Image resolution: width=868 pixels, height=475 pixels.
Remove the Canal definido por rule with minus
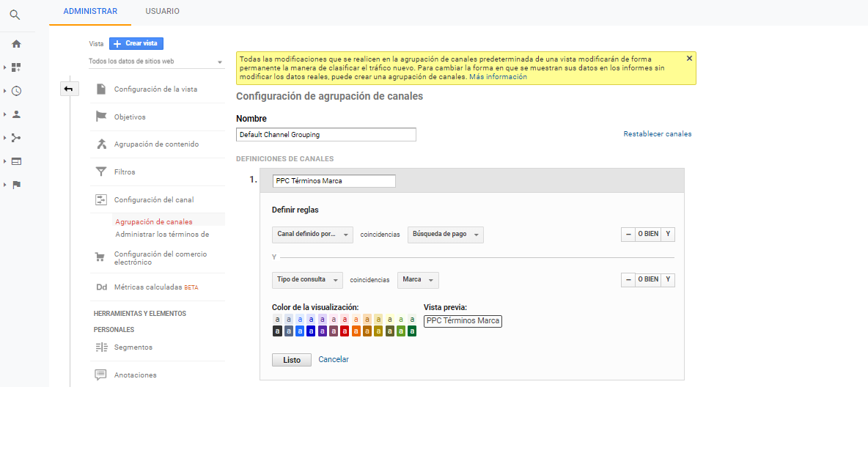click(628, 234)
